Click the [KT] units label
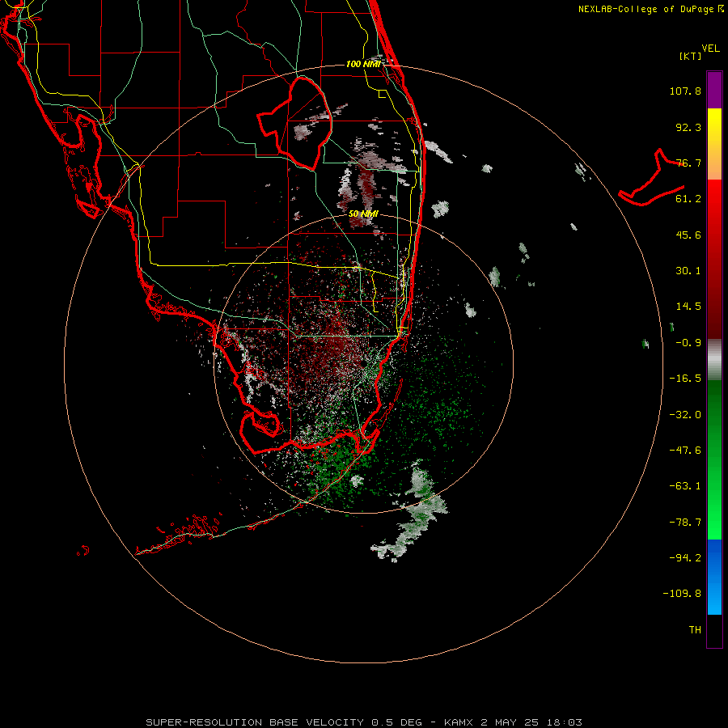Image resolution: width=728 pixels, height=728 pixels. [691, 56]
